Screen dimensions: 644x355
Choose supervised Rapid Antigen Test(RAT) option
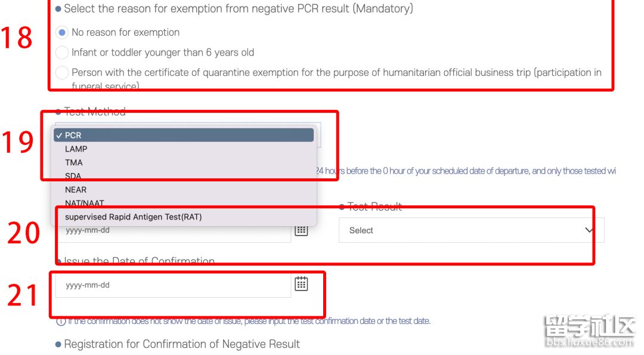pos(134,217)
